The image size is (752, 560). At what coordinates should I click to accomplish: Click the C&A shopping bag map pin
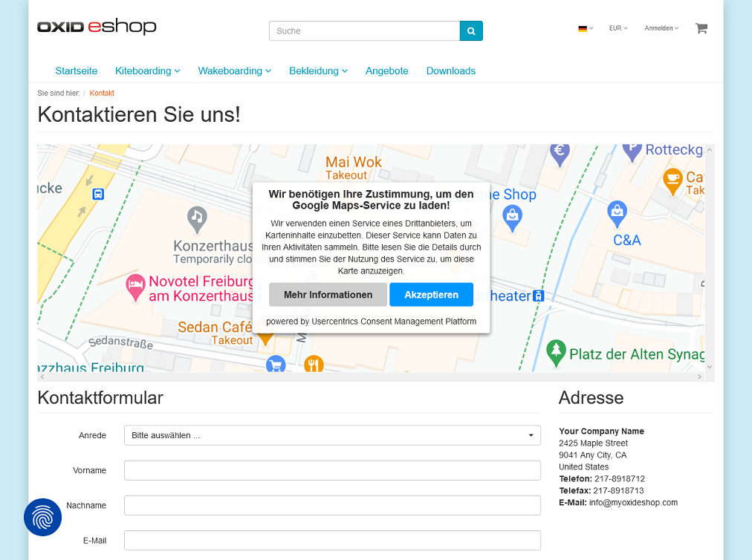(x=617, y=213)
